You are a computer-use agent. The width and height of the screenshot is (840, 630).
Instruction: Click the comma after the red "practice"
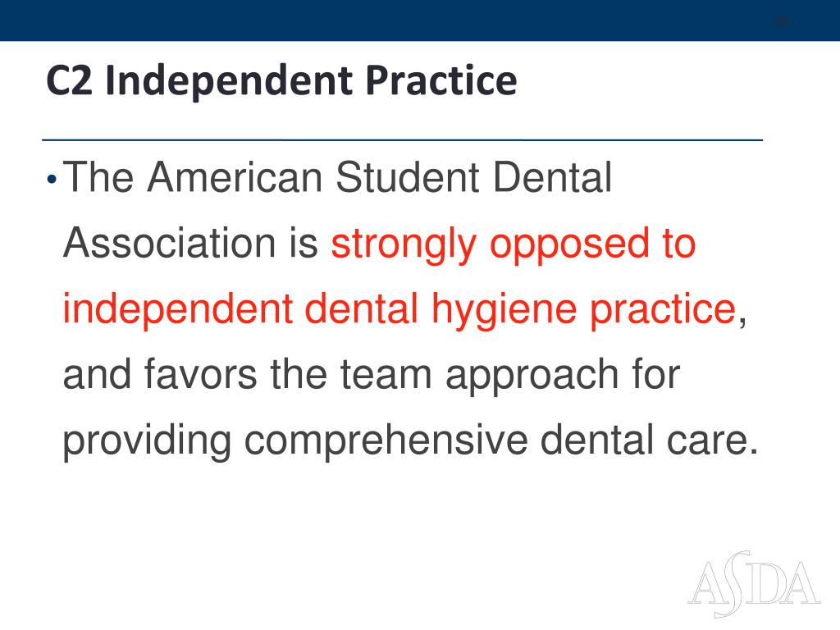tap(742, 322)
